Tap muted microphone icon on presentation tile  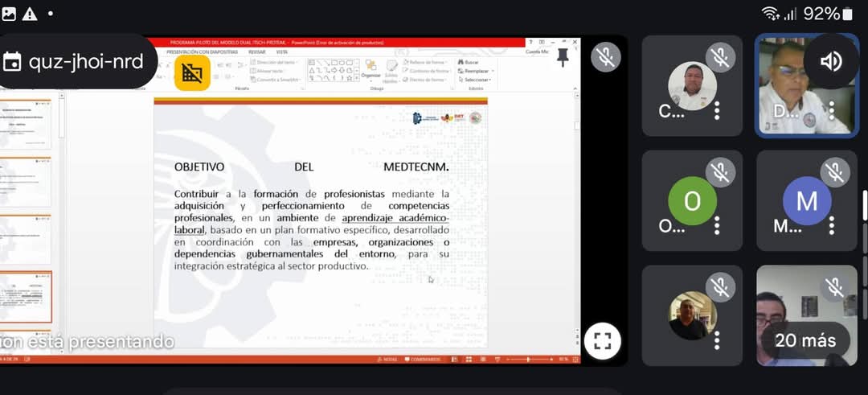point(605,56)
